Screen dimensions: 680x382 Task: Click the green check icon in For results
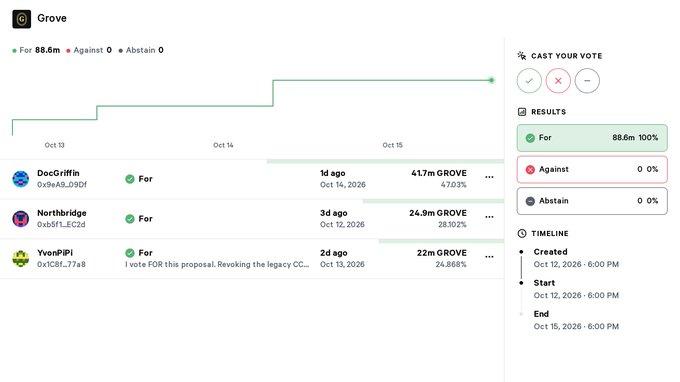530,138
